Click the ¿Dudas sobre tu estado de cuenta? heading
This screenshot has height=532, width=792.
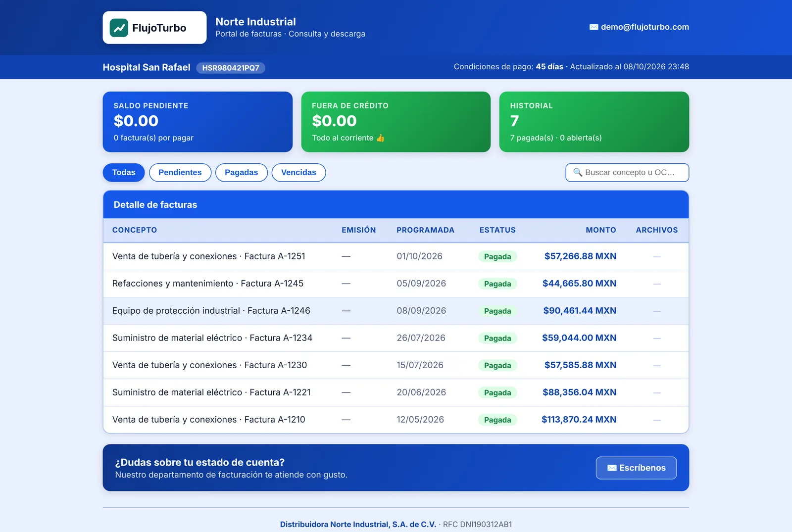[200, 463]
